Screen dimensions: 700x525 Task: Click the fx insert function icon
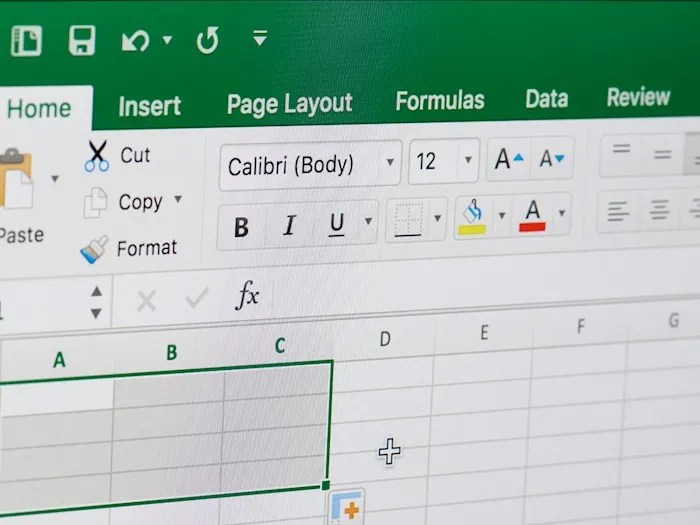(247, 296)
